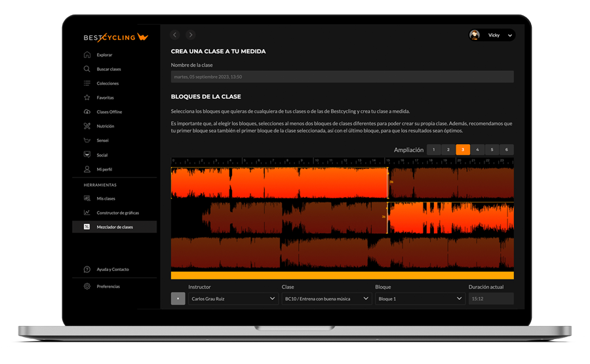This screenshot has height=364, width=590.
Task: Open Clases Offline cloud icon
Action: coord(87,112)
